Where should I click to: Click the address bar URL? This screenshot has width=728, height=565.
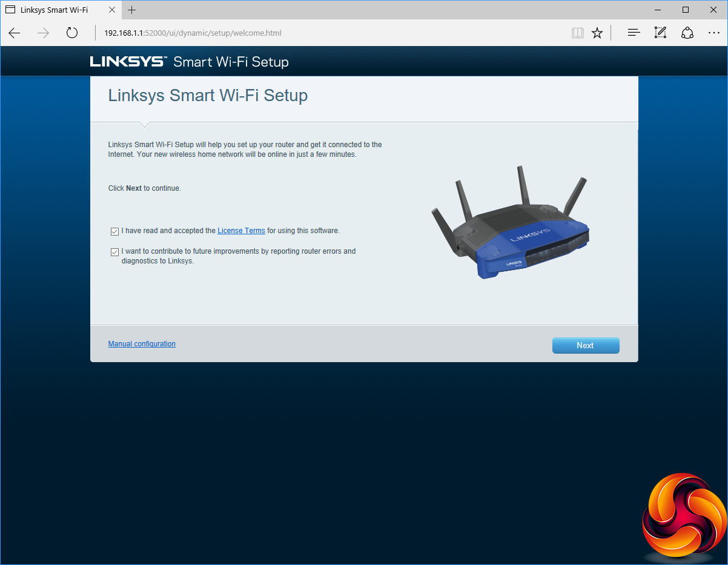193,33
